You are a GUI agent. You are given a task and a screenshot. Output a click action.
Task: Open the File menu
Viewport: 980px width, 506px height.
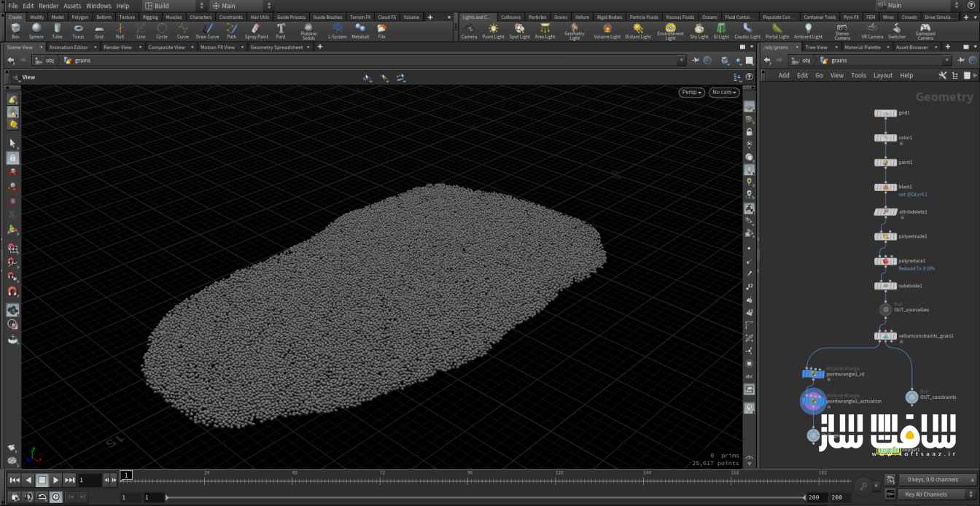(12, 5)
